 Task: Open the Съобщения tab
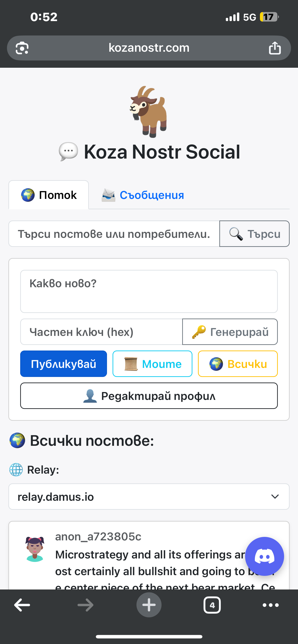[143, 195]
